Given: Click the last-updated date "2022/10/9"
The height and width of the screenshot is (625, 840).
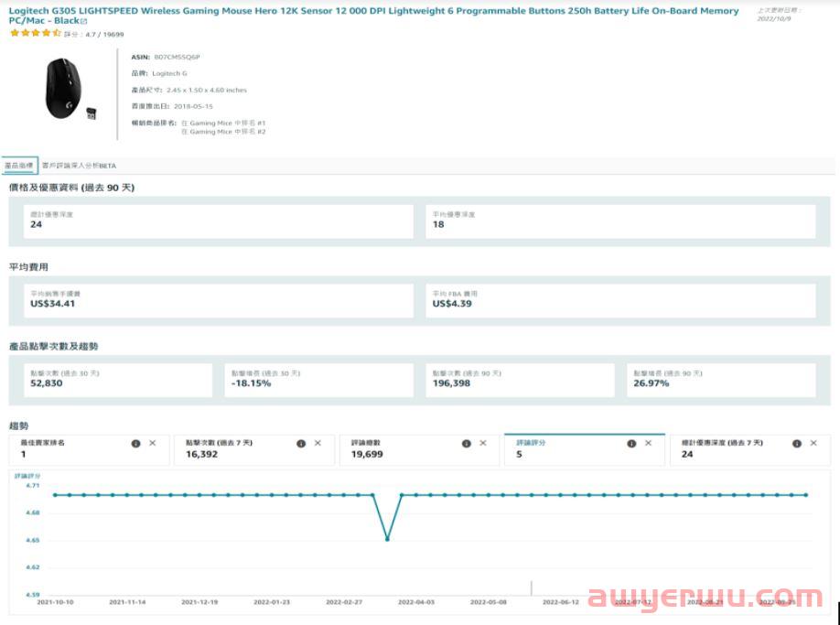Looking at the screenshot, I should (x=773, y=18).
